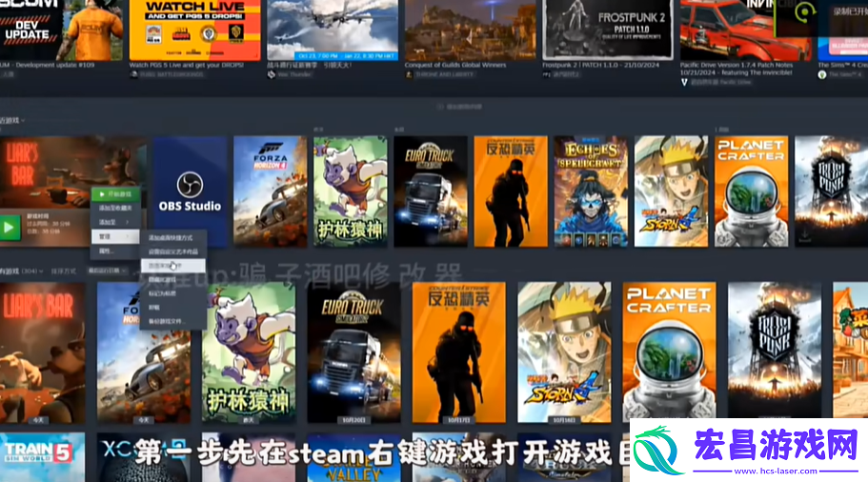Image resolution: width=868 pixels, height=482 pixels.
Task: Open Echoes of Spellcraft game cover
Action: (592, 191)
